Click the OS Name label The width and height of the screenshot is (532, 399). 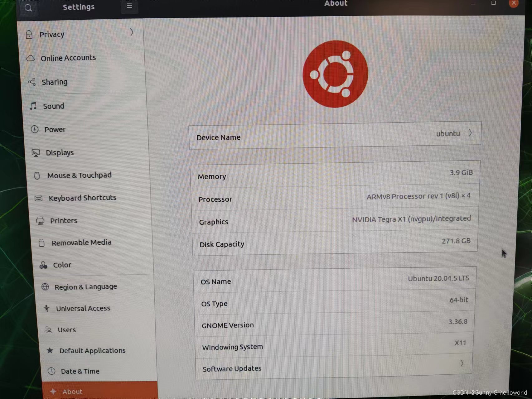click(216, 282)
